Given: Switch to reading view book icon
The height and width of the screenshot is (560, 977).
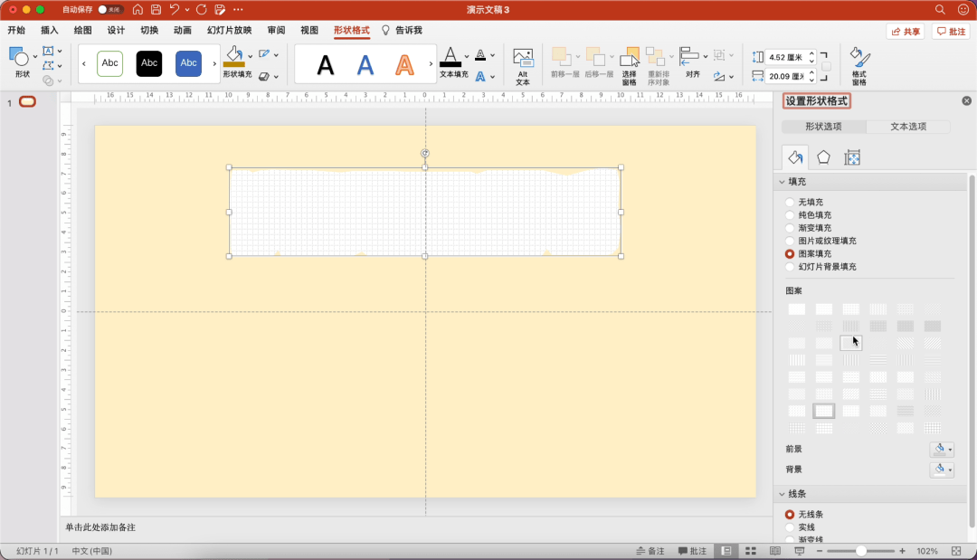Looking at the screenshot, I should pos(775,551).
